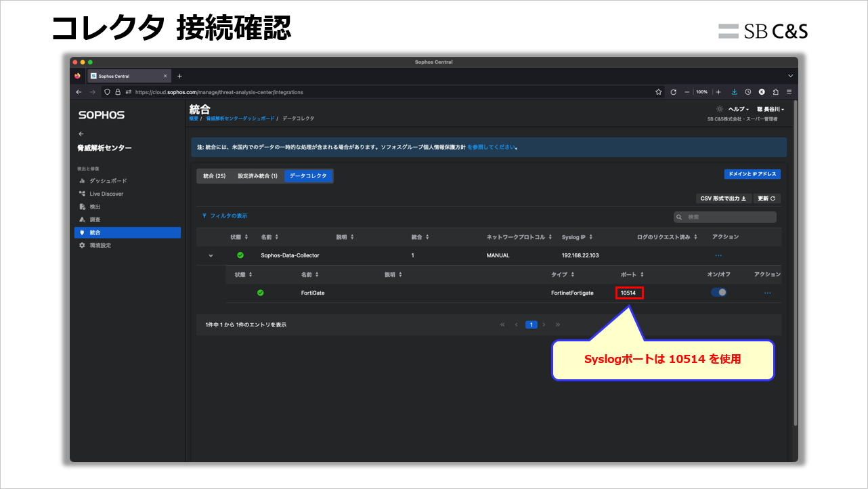Screen dimensions: 868x489
Task: Select page 1 in pagination
Action: pyautogui.click(x=531, y=324)
